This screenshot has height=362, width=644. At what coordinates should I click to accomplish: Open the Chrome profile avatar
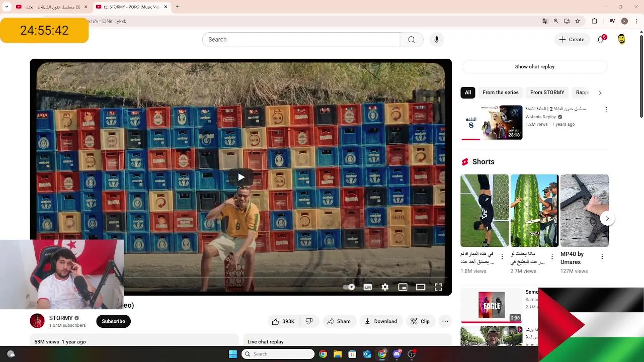624,21
